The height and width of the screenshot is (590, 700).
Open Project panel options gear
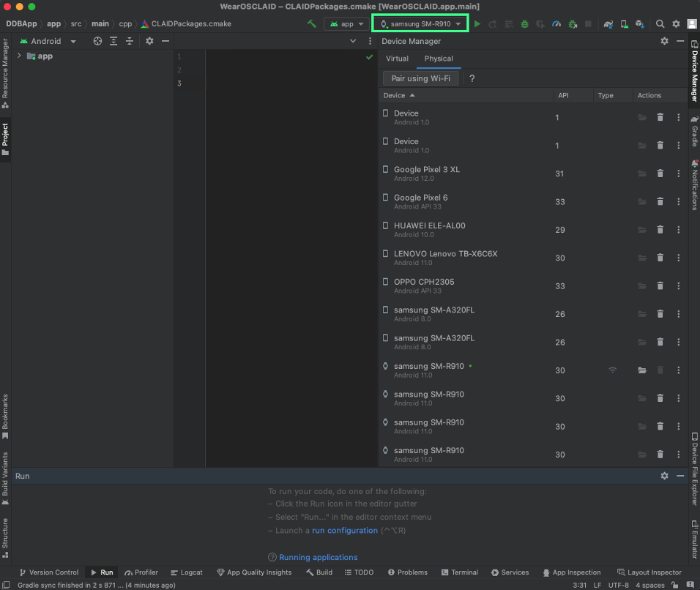point(149,41)
